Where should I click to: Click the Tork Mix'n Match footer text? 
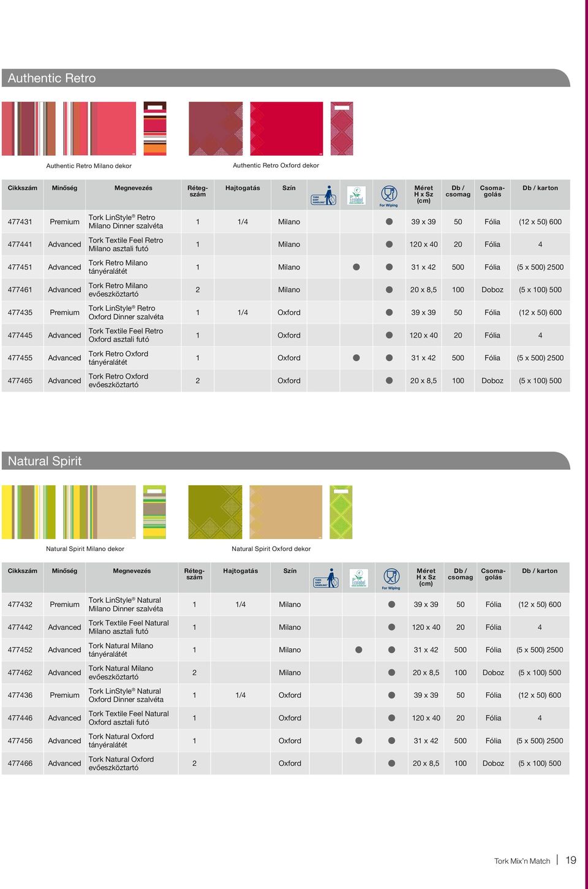tap(522, 861)
